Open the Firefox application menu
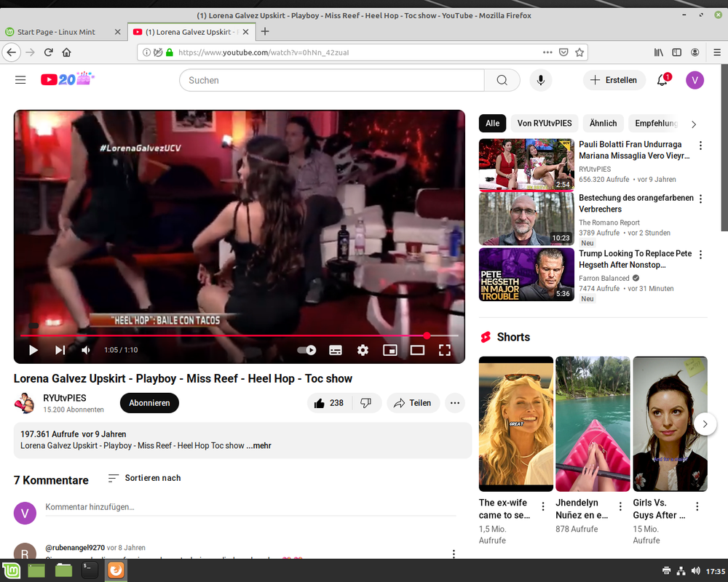The image size is (728, 582). pyautogui.click(x=717, y=52)
